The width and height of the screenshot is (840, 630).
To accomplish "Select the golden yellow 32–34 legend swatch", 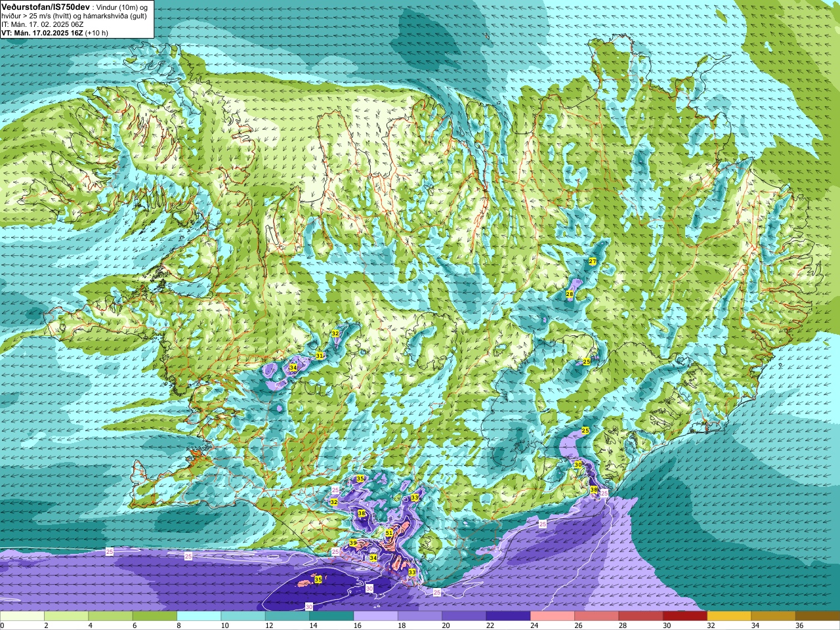I will coord(729,616).
